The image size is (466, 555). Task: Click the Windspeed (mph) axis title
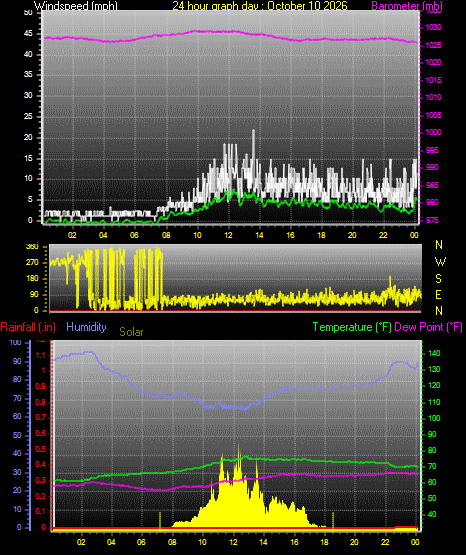point(75,5)
